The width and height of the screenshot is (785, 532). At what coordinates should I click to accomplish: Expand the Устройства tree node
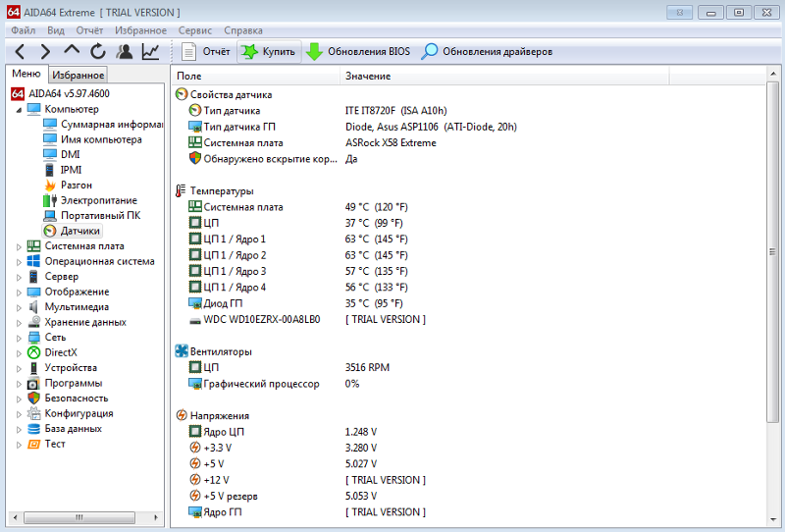click(x=19, y=368)
